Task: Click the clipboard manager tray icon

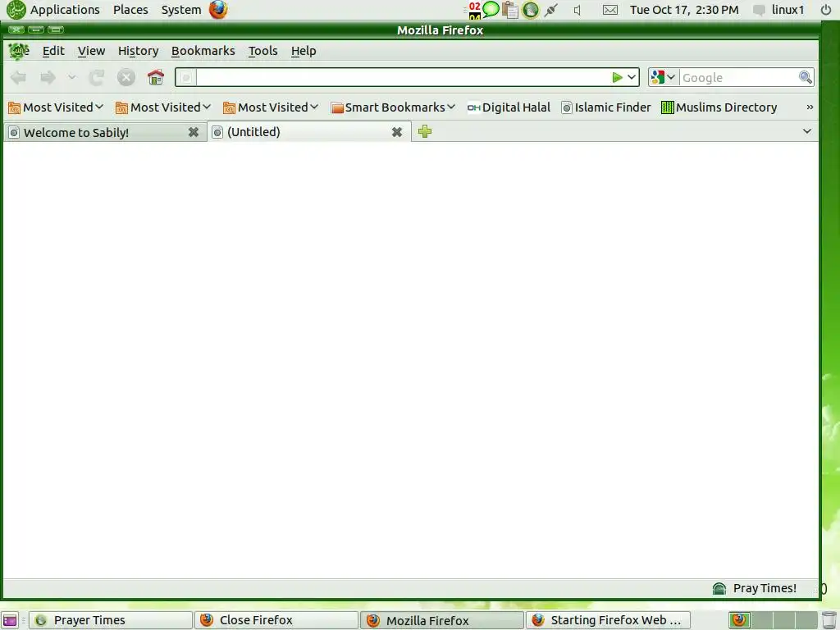Action: (x=510, y=10)
